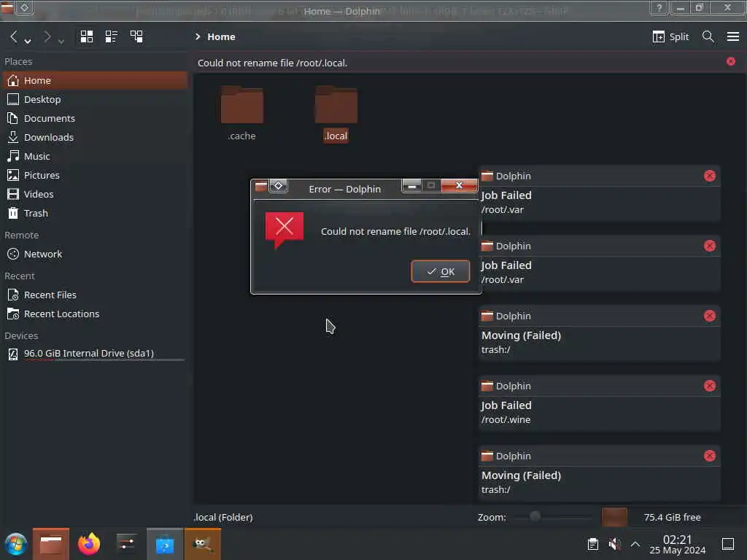The image size is (747, 560).
Task: Open Pictures in Places panel
Action: (x=96, y=175)
